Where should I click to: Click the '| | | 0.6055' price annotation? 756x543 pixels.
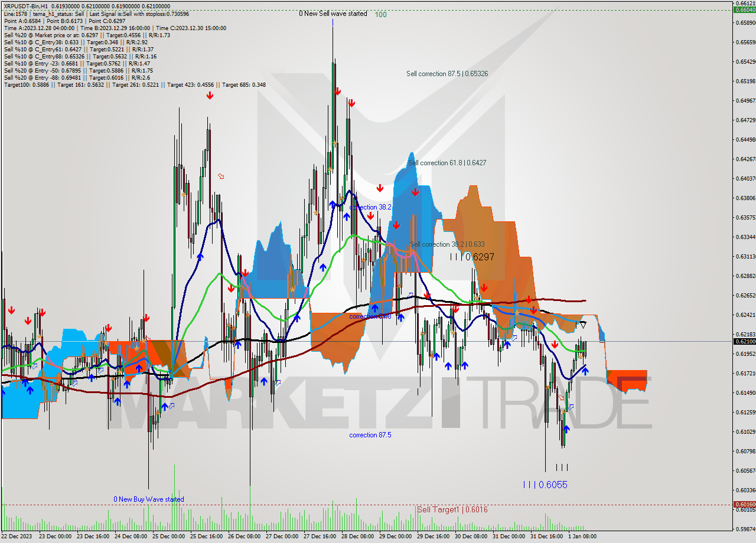coord(545,485)
